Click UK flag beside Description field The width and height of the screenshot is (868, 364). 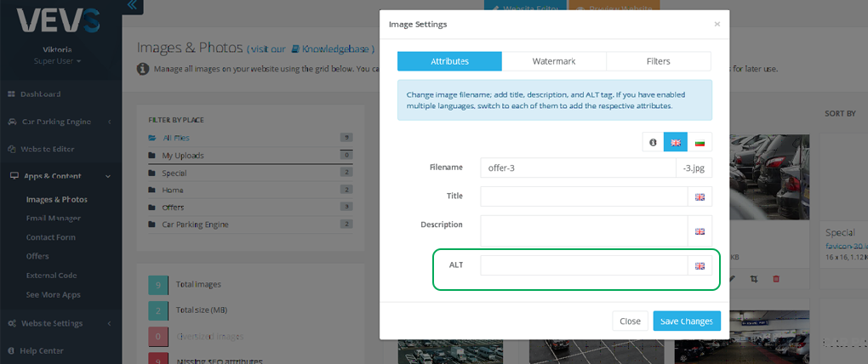(x=700, y=231)
